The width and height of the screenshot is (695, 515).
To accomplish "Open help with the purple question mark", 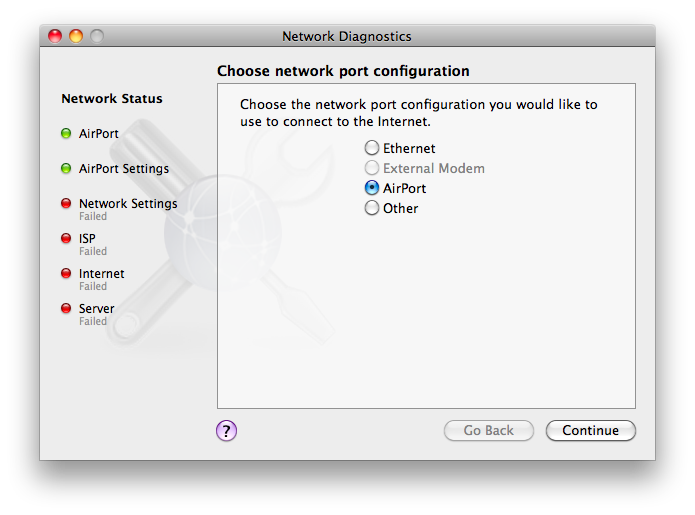I will click(227, 431).
